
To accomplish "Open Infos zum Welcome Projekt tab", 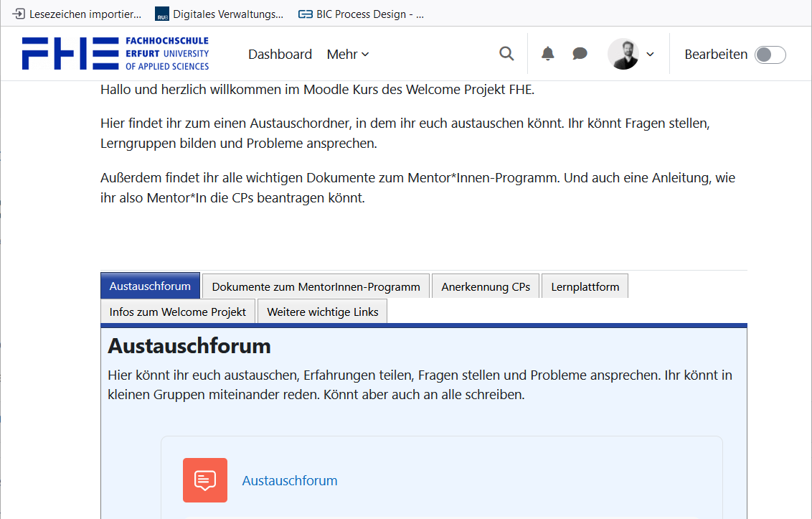I will click(x=177, y=312).
